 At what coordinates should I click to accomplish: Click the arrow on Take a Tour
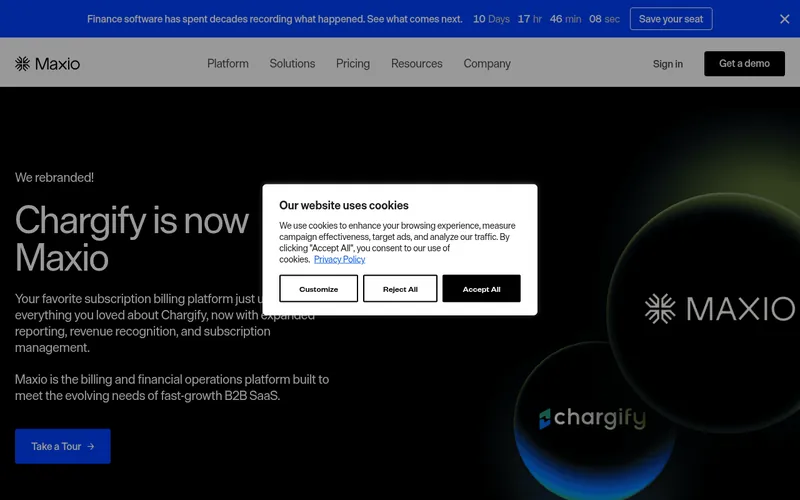[x=91, y=446]
